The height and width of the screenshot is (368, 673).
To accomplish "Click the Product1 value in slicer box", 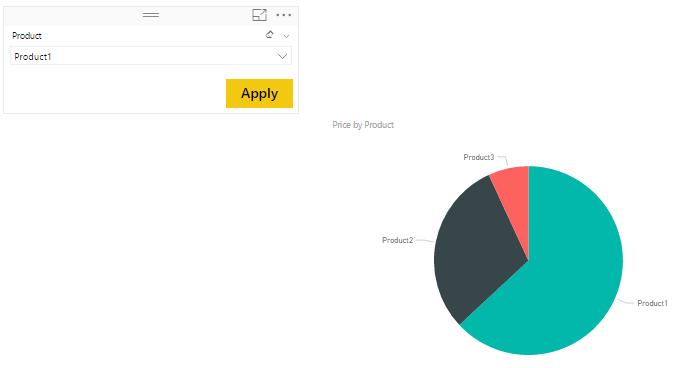I will 33,57.
